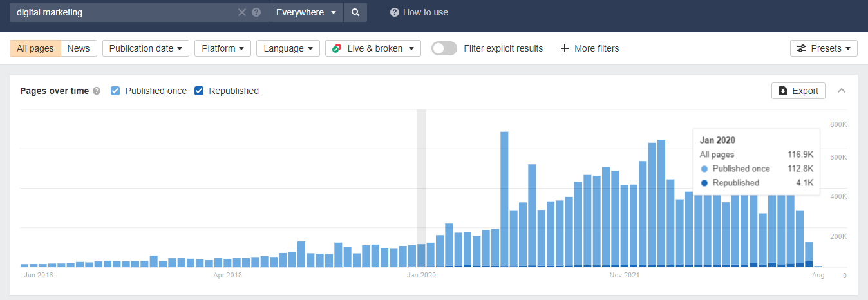Open the Publication date filter dropdown

(146, 48)
